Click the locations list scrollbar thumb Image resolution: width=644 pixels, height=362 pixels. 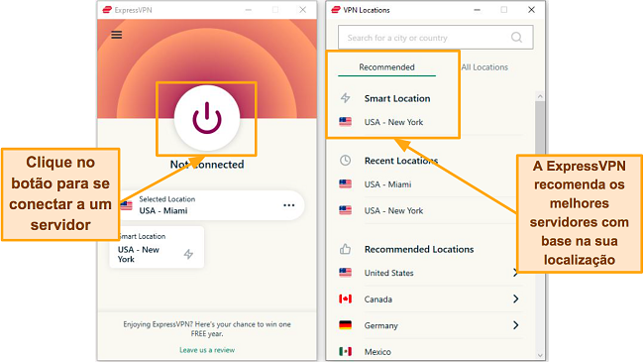click(x=540, y=128)
